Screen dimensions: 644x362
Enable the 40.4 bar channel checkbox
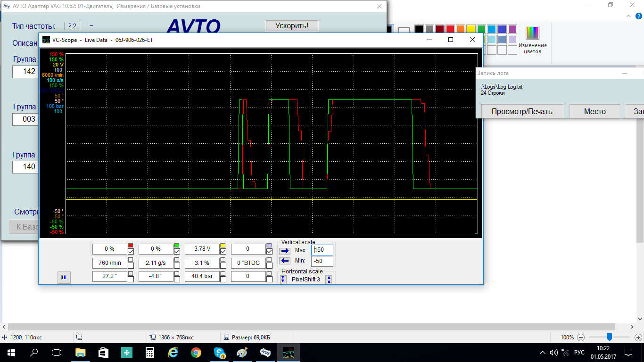coord(223,279)
